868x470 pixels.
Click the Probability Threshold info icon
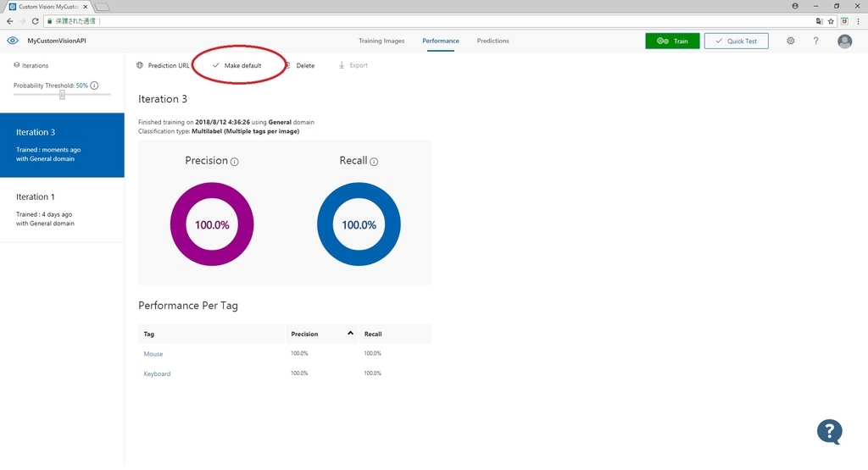(x=94, y=86)
